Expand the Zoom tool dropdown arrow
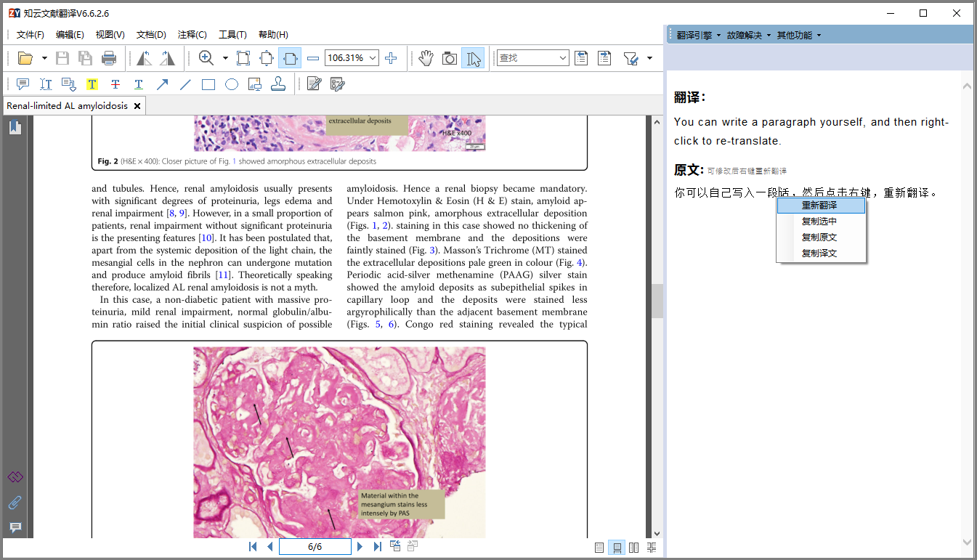Image resolution: width=977 pixels, height=560 pixels. [x=225, y=58]
